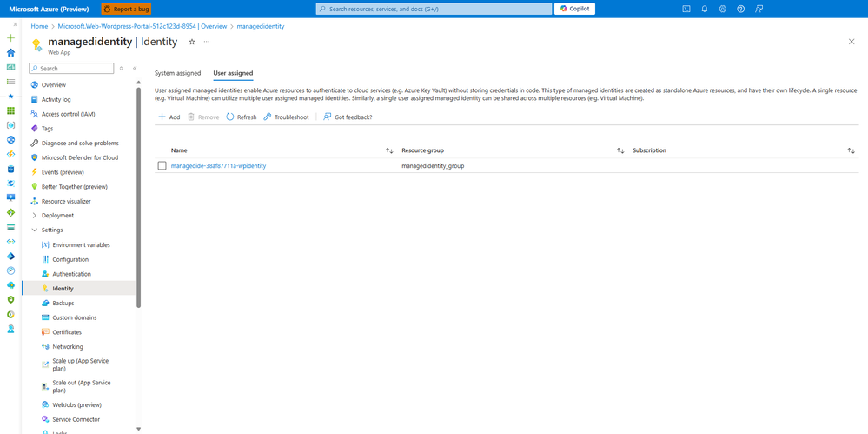This screenshot has height=434, width=868.
Task: Open Microsoft Defender for Cloud item
Action: 78,157
